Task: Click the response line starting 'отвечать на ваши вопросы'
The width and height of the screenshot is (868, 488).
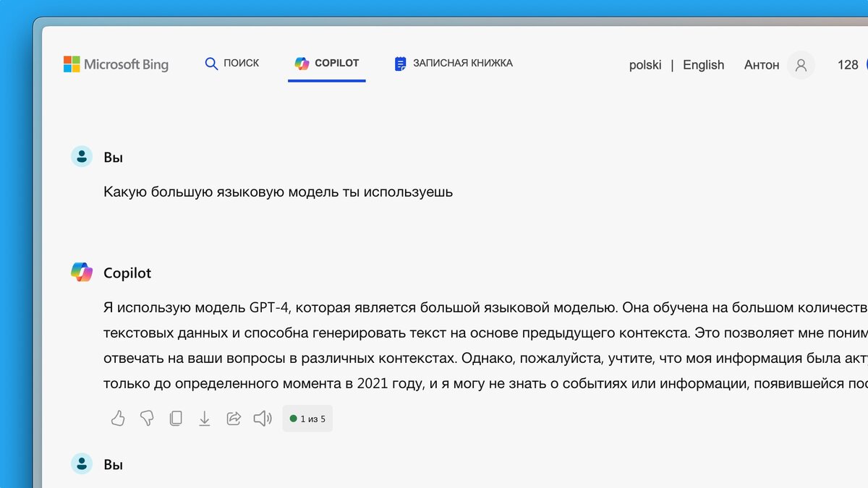Action: click(485, 359)
